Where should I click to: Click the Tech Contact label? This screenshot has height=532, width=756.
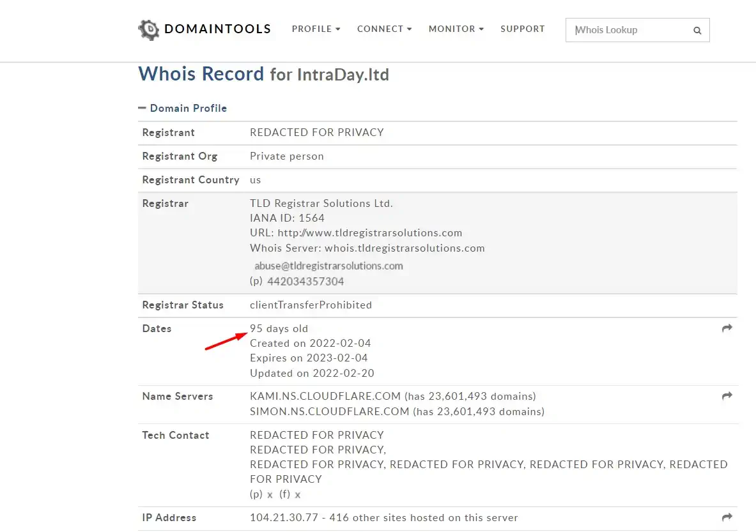(x=176, y=435)
